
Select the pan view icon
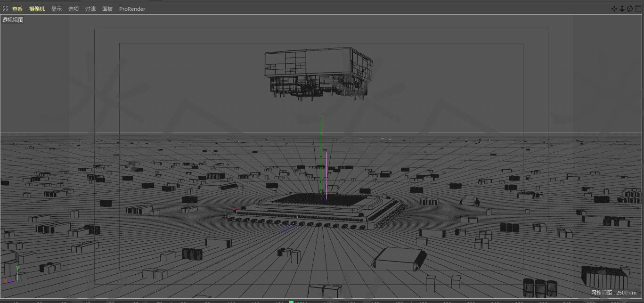pyautogui.click(x=614, y=8)
